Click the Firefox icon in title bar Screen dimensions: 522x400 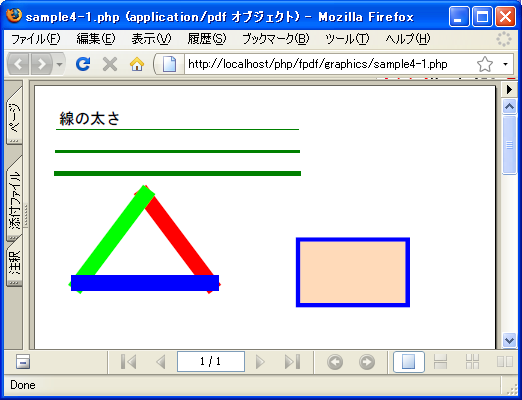click(x=14, y=16)
